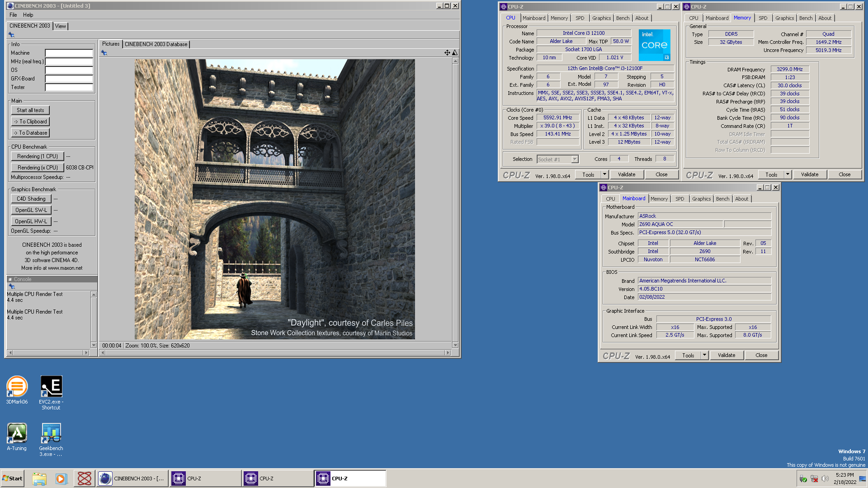Click the triangle icon above picture scrollbar
Viewport: 868px width, 488px height.
tap(455, 53)
